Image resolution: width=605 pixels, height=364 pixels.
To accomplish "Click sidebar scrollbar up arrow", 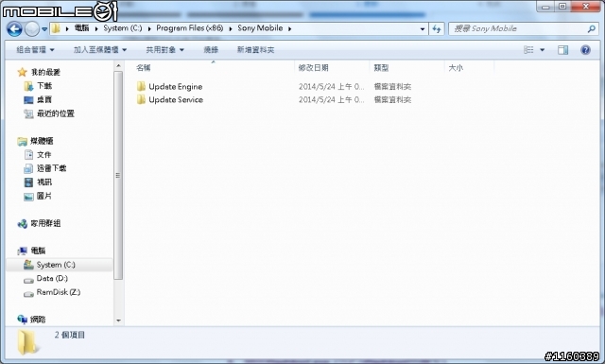I will (x=118, y=65).
